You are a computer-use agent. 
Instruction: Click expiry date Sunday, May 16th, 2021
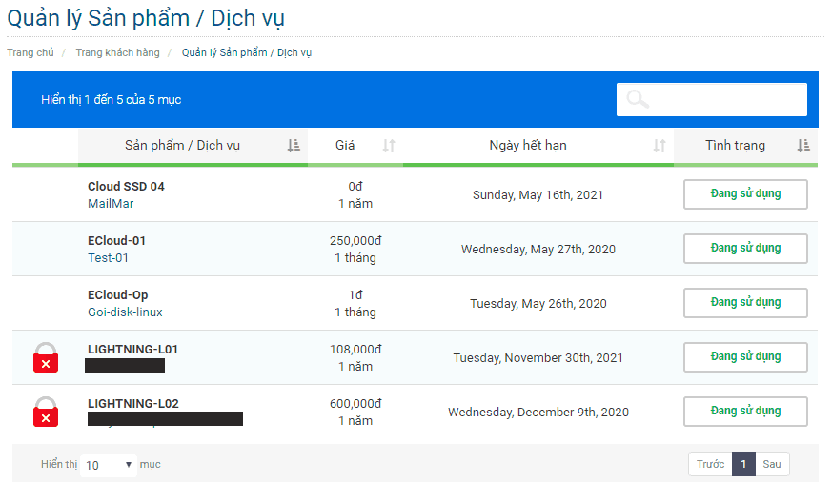[538, 195]
